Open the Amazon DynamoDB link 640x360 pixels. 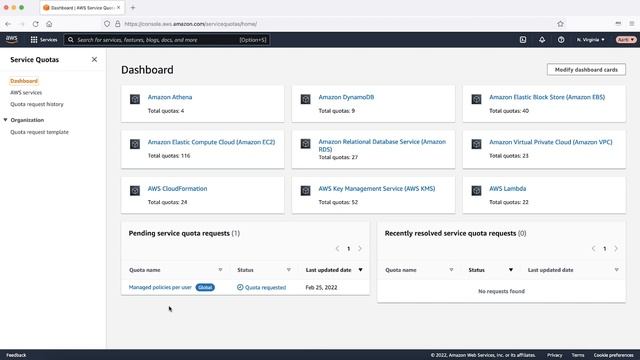346,97
